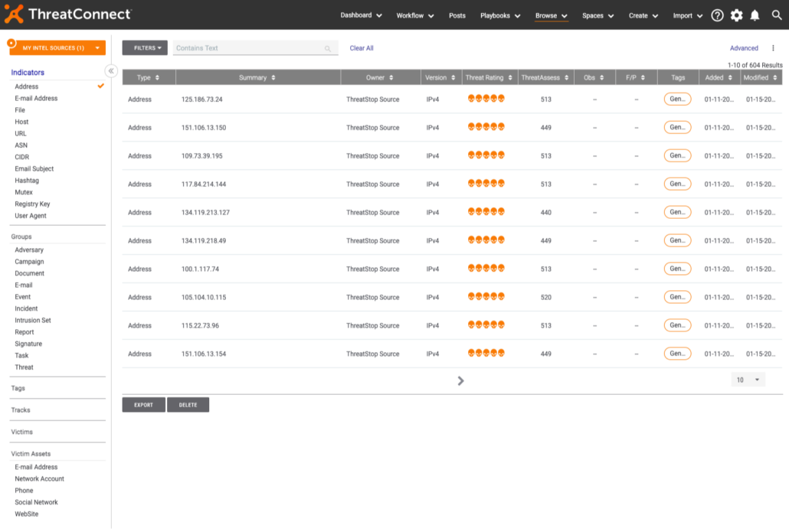The width and height of the screenshot is (789, 532).
Task: Select Host indicator type
Action: (21, 122)
